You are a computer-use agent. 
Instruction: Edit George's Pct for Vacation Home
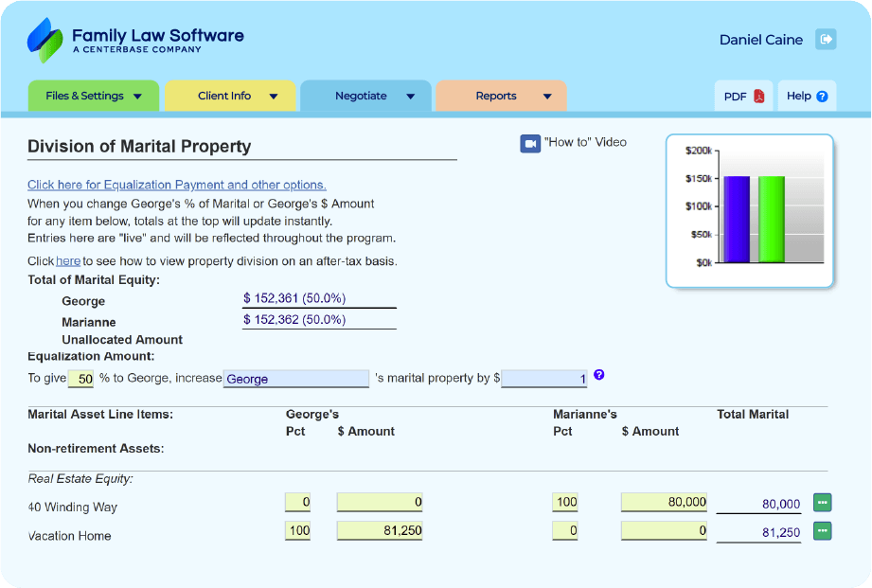297,531
